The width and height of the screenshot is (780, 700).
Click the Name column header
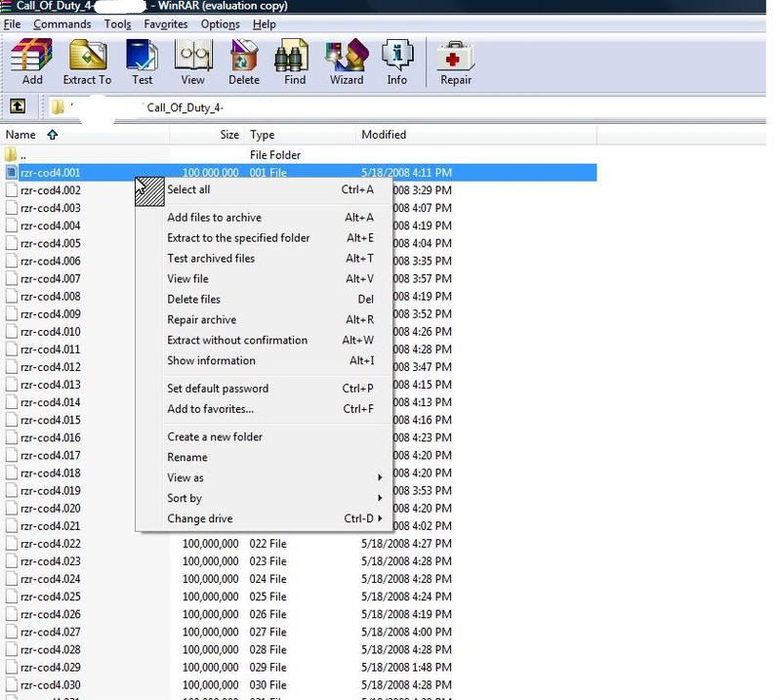[21, 135]
